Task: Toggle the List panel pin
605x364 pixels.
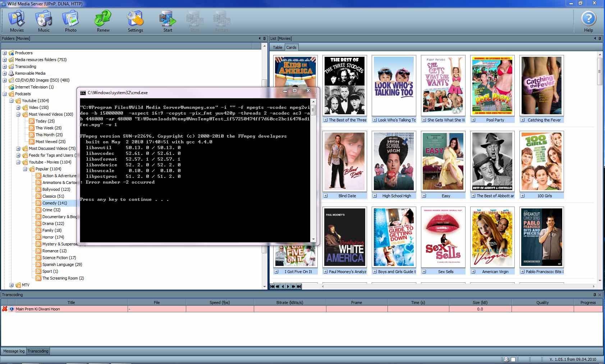Action: coord(600,38)
